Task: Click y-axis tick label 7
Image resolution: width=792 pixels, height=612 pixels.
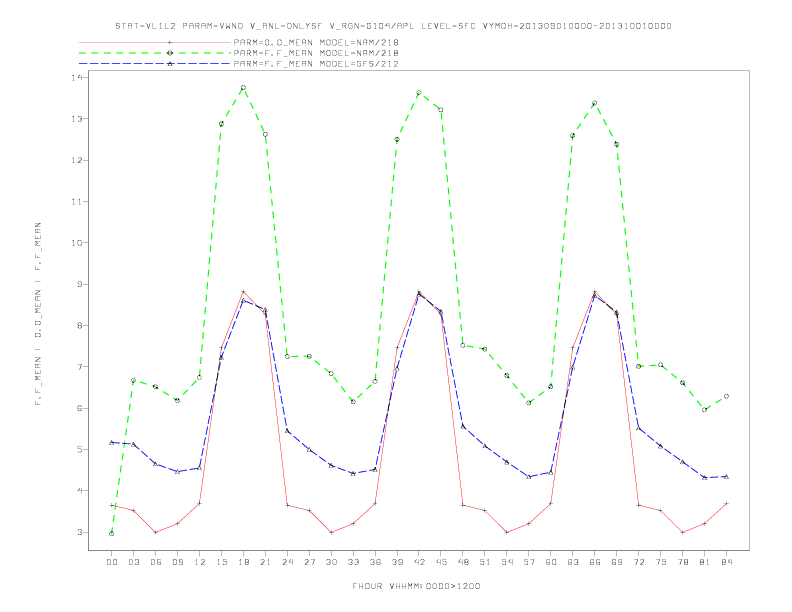Action: pos(80,367)
